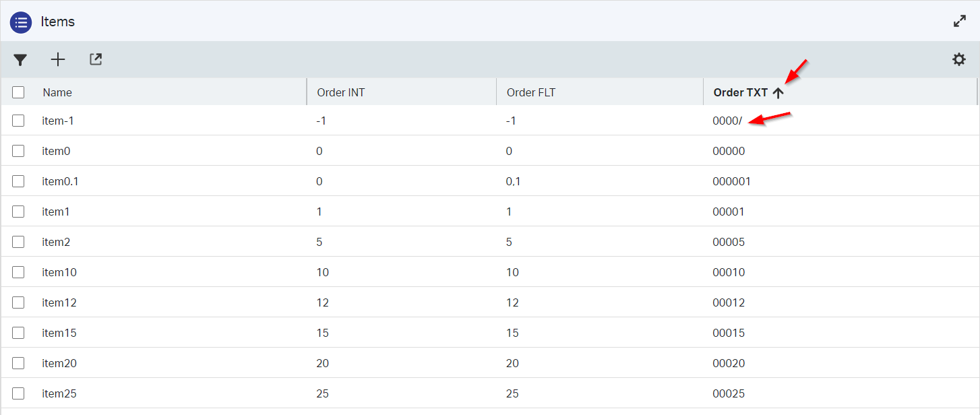The height and width of the screenshot is (415, 980).
Task: Click the Items list icon in header
Action: pyautogui.click(x=21, y=22)
